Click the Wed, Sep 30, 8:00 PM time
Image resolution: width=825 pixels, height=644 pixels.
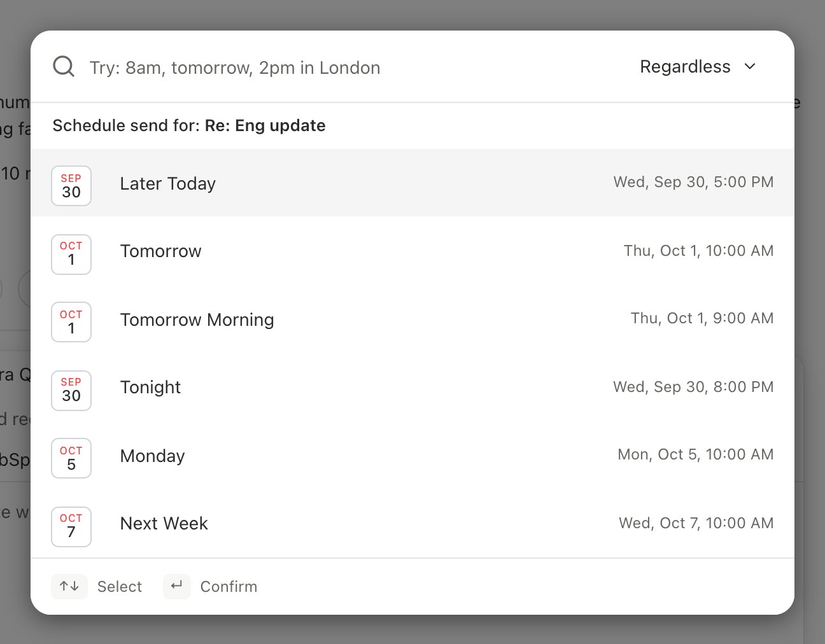coord(693,387)
